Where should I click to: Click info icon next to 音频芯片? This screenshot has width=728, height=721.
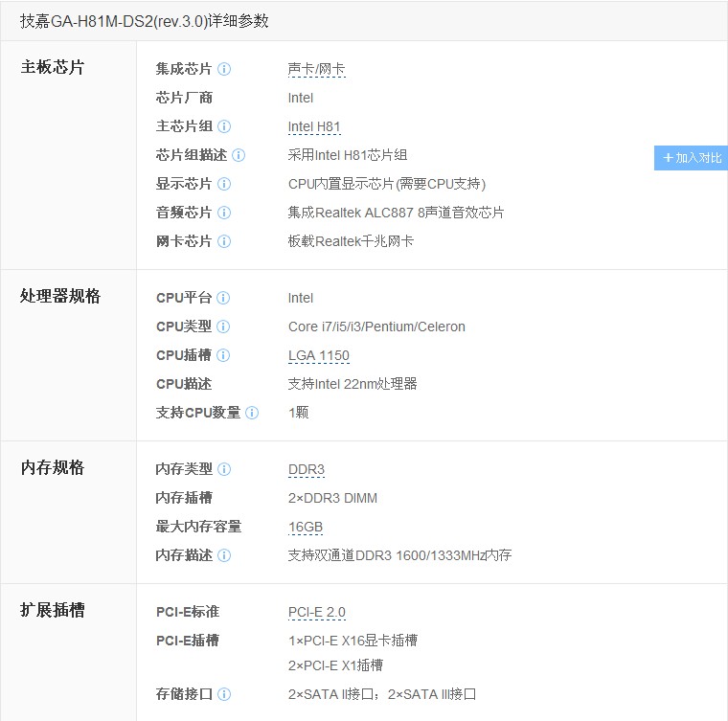tap(224, 213)
